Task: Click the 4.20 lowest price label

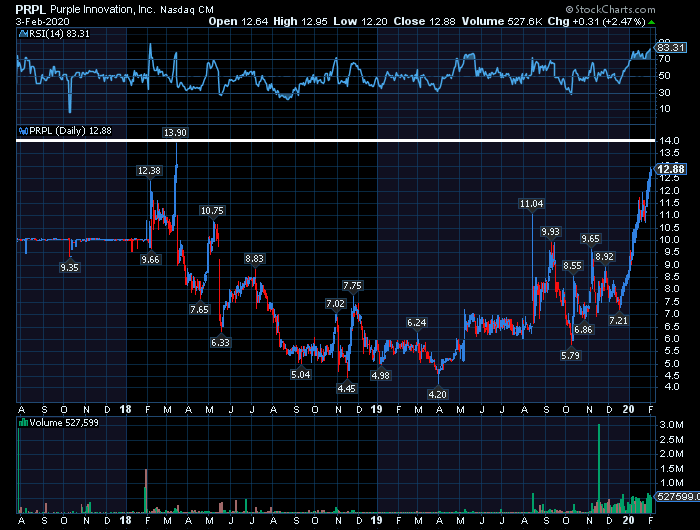Action: click(x=438, y=394)
